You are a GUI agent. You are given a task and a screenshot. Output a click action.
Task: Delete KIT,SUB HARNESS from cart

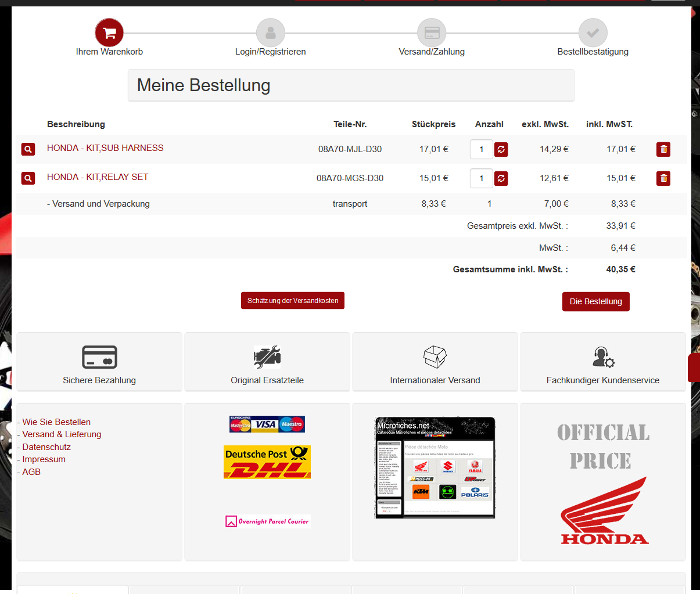[663, 149]
